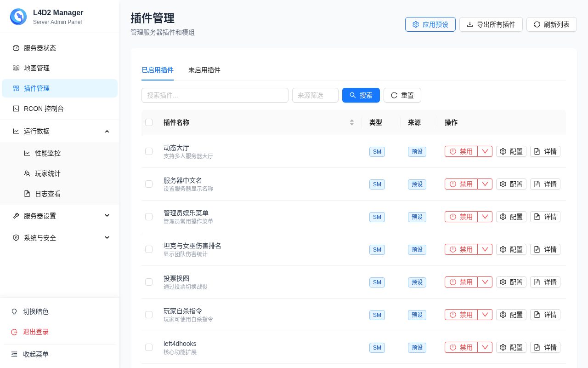Tick the checkbox for 动态大厅 plugin
Screen dimensions: 588x368
149,151
